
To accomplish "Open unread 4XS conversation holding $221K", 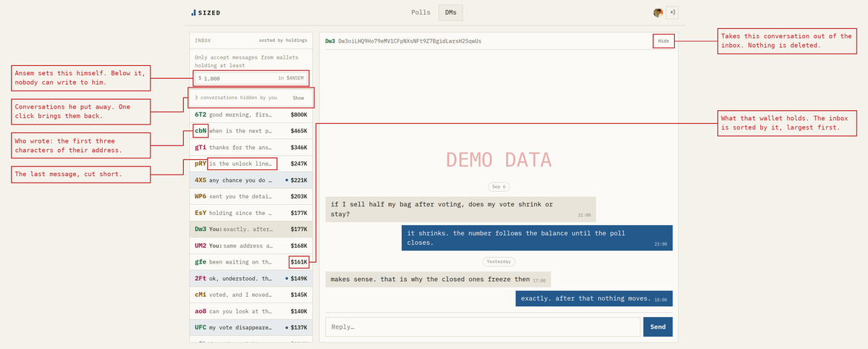I will pyautogui.click(x=250, y=180).
